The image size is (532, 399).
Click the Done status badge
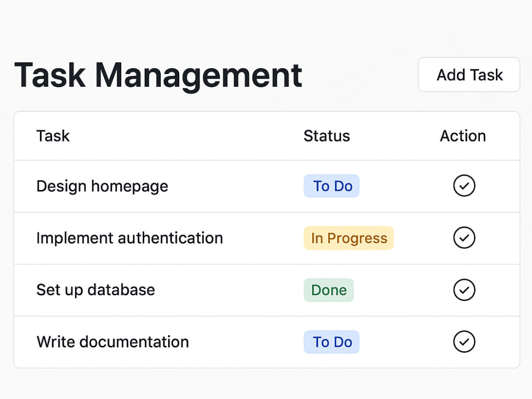tap(328, 290)
